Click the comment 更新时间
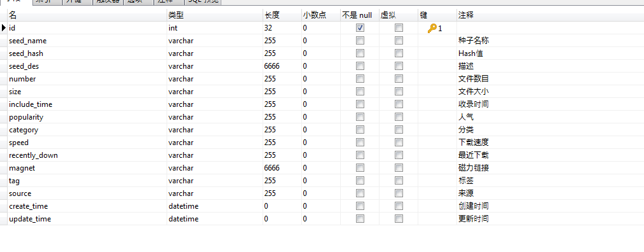 tap(473, 219)
